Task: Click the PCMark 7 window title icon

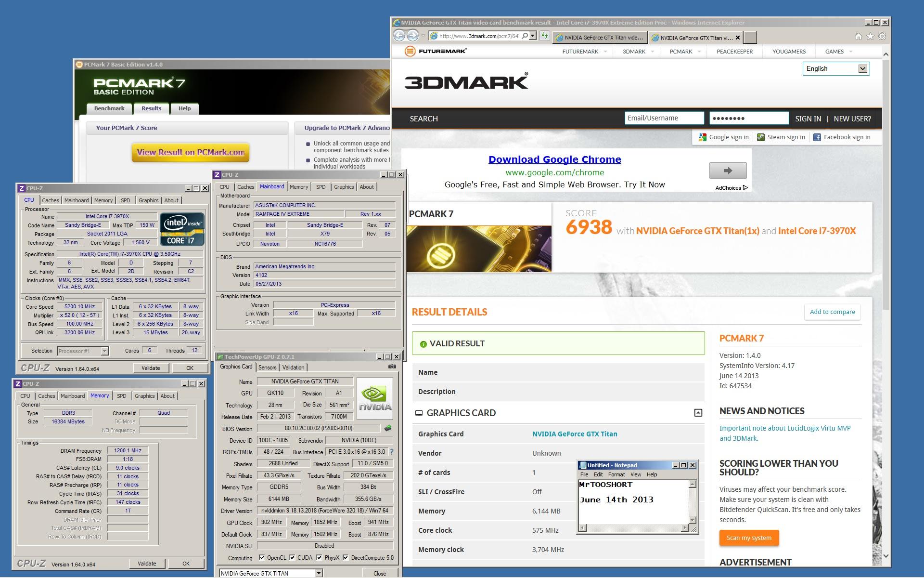Action: (79, 64)
